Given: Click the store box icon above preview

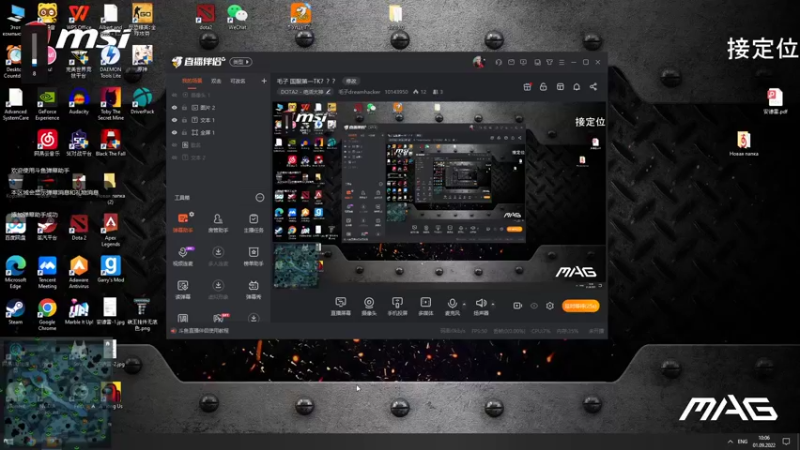Looking at the screenshot, I should [x=560, y=87].
